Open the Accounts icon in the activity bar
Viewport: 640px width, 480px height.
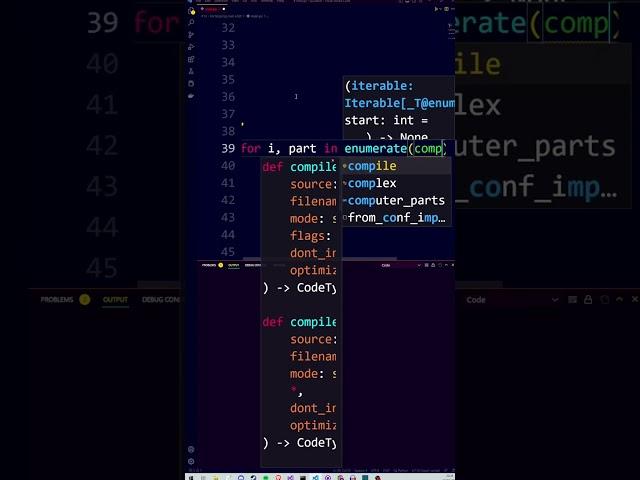(x=191, y=449)
